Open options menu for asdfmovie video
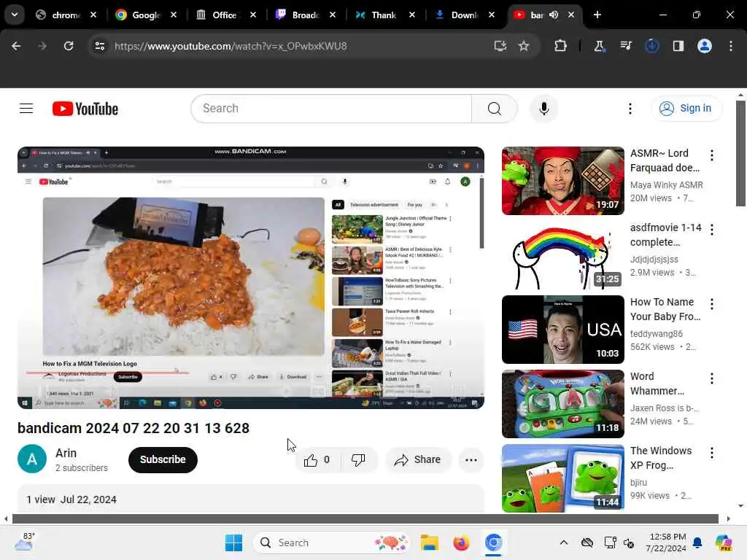This screenshot has width=747, height=560. pos(712,230)
